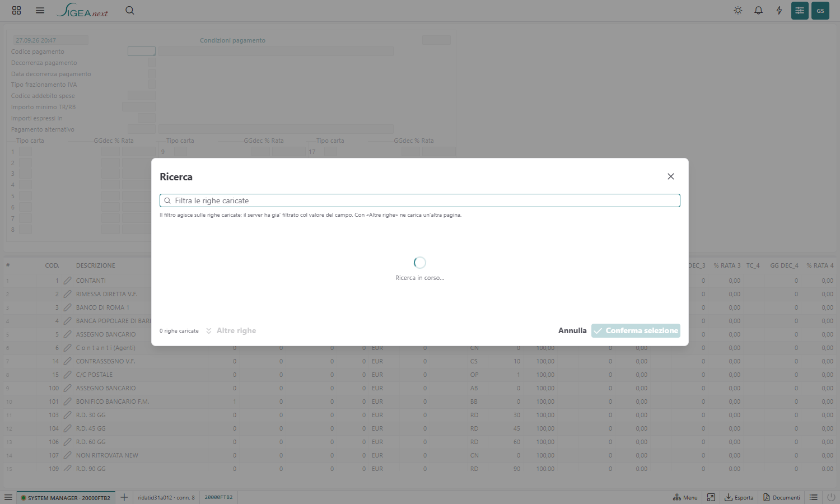Edit the C/C POSTALE row pencil

(67, 375)
